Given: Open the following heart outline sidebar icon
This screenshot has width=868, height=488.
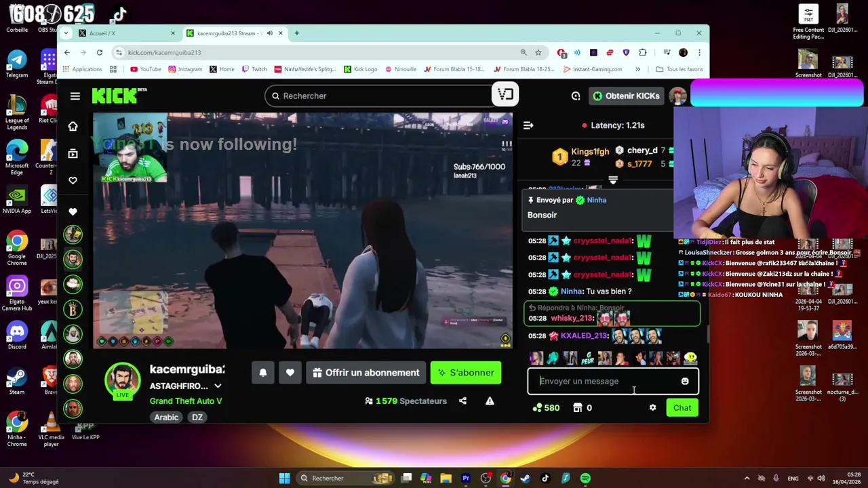Looking at the screenshot, I should click(x=73, y=180).
